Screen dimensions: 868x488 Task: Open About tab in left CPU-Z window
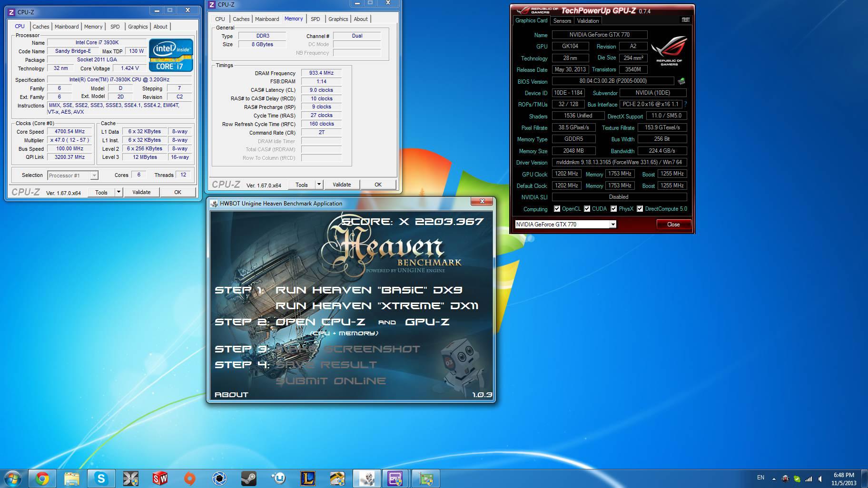[x=160, y=27]
